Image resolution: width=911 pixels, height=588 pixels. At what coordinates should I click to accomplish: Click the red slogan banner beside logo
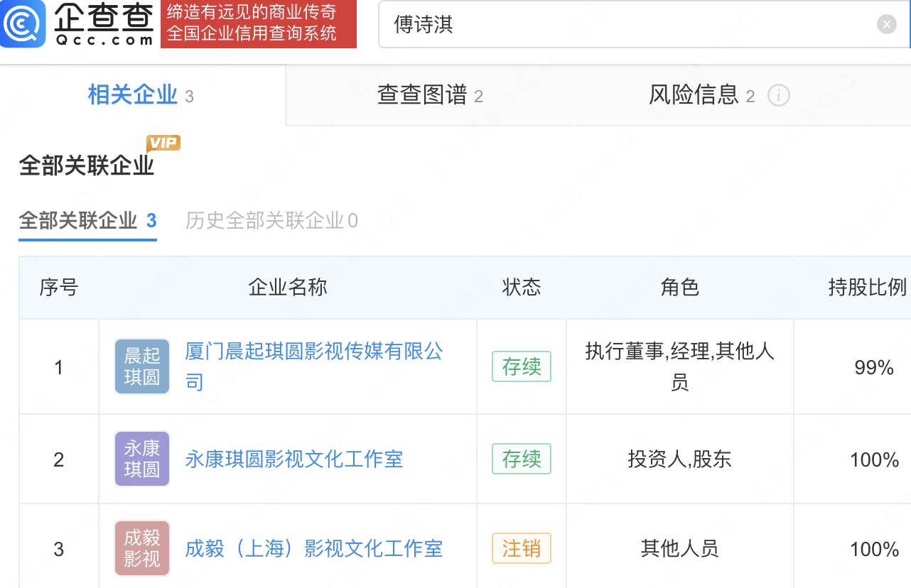click(259, 24)
